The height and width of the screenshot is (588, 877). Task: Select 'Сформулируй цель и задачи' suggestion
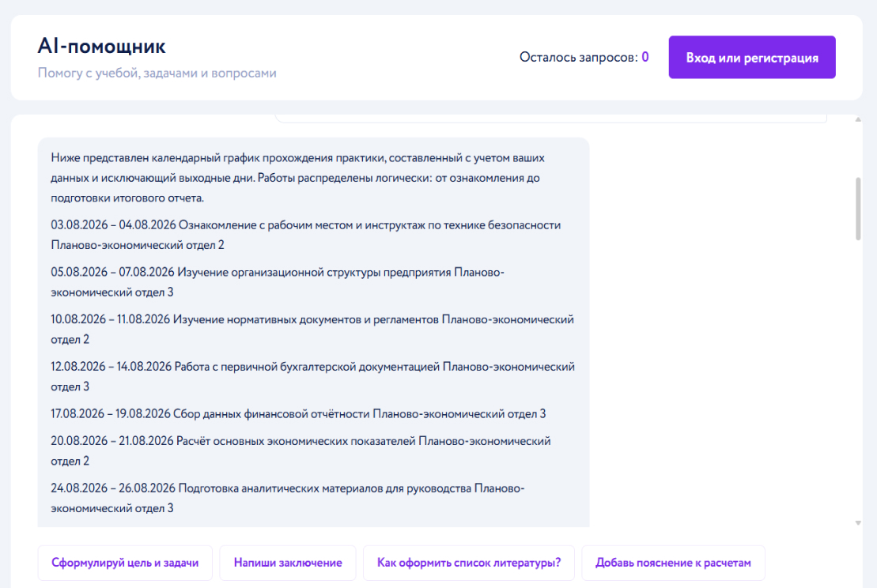click(125, 563)
